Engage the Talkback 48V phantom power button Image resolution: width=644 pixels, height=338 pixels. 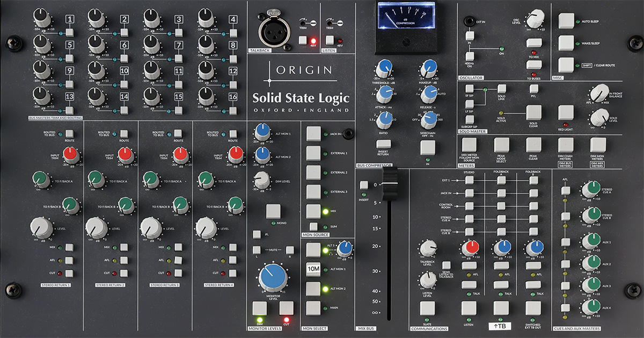point(304,40)
